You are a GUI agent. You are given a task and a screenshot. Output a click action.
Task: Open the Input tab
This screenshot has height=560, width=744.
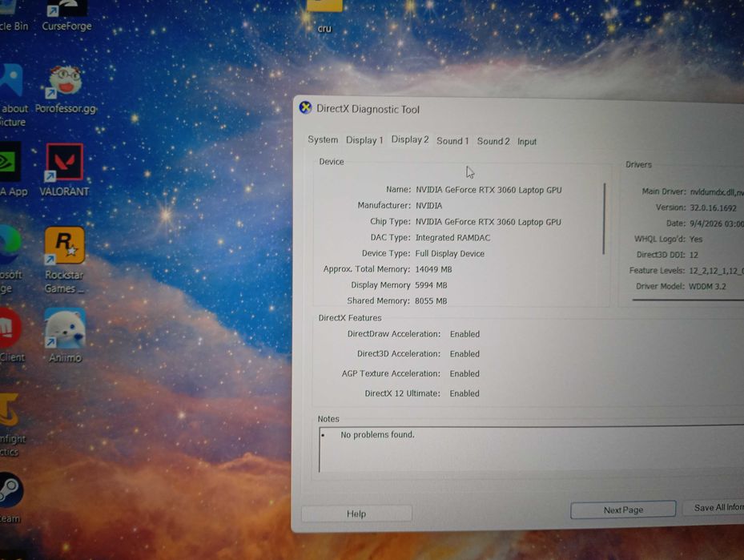point(527,142)
